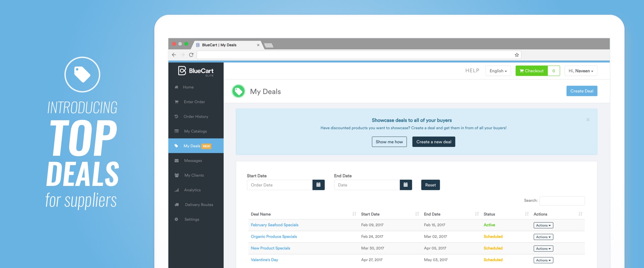Bookmark page with star icon
This screenshot has height=268, width=644.
(517, 55)
